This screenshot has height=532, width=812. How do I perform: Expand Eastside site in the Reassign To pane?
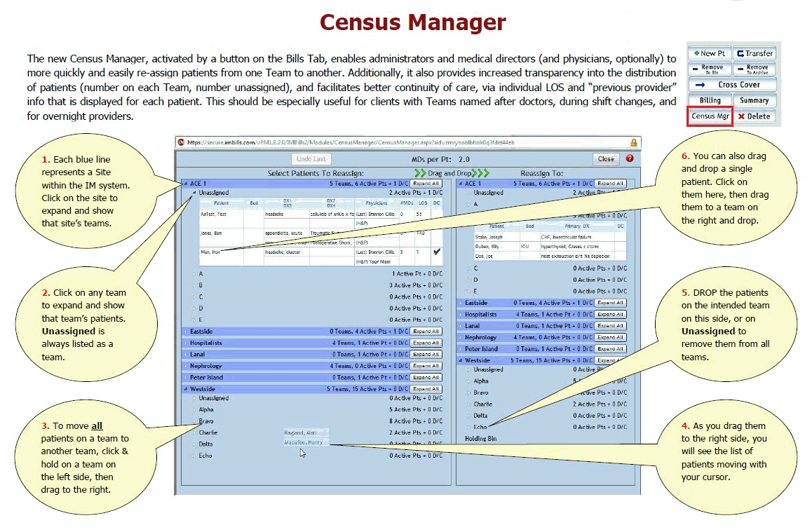461,303
